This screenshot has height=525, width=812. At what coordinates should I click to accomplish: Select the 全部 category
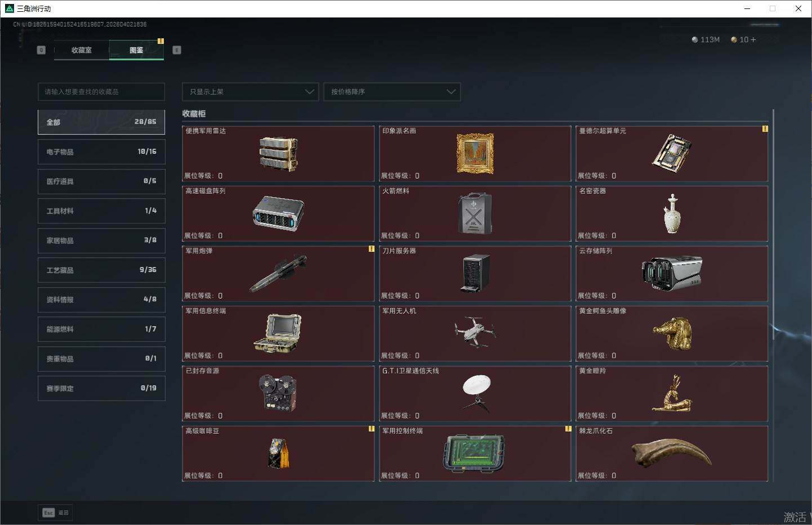101,122
